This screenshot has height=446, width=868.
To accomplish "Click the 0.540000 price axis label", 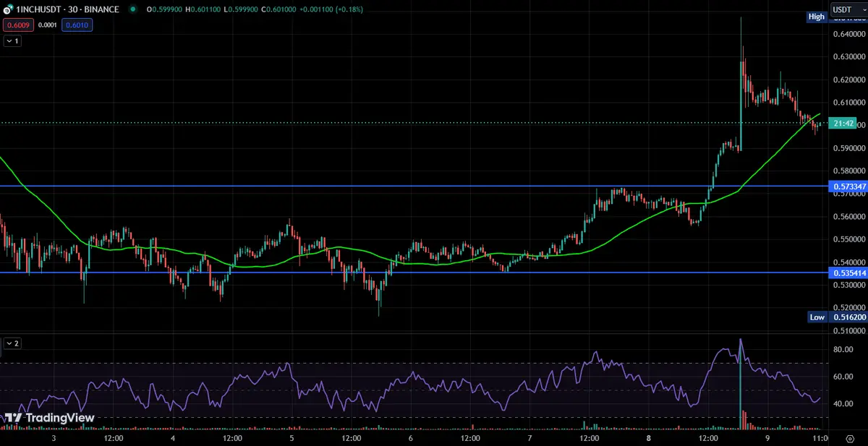I will 849,262.
